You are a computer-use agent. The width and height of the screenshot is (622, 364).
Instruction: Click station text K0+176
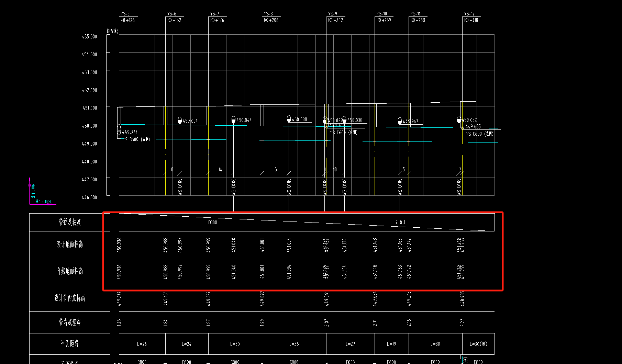[217, 20]
